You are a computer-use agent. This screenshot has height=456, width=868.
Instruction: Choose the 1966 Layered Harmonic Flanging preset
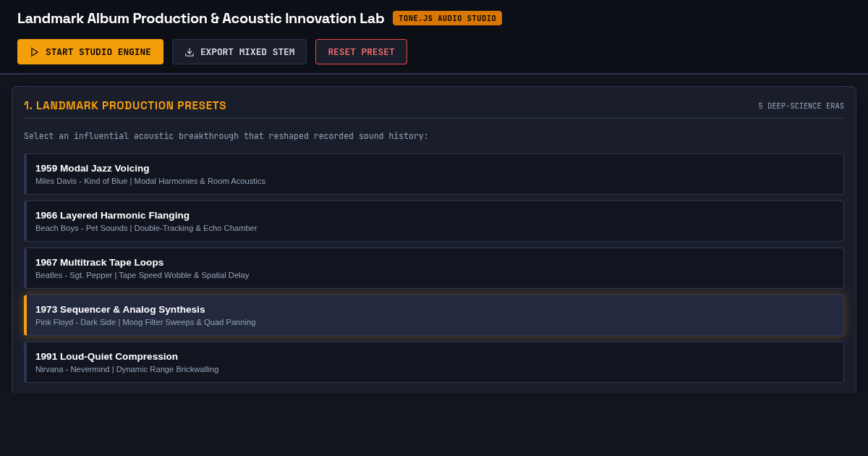(434, 221)
